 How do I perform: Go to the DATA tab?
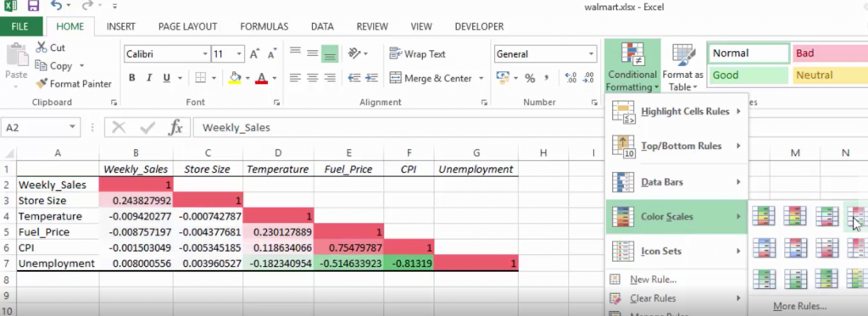click(x=322, y=26)
